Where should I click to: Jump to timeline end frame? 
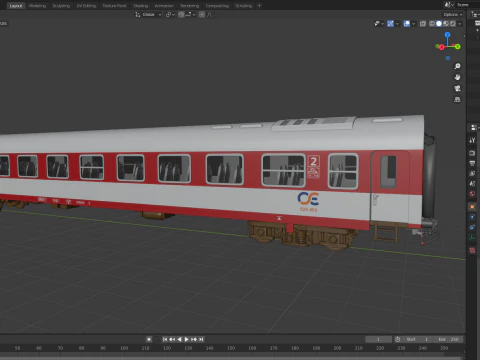coord(201,339)
